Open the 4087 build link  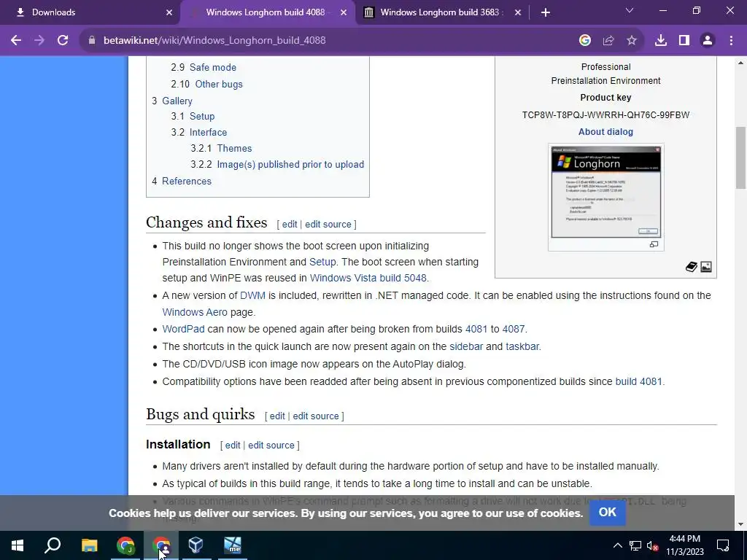click(514, 330)
